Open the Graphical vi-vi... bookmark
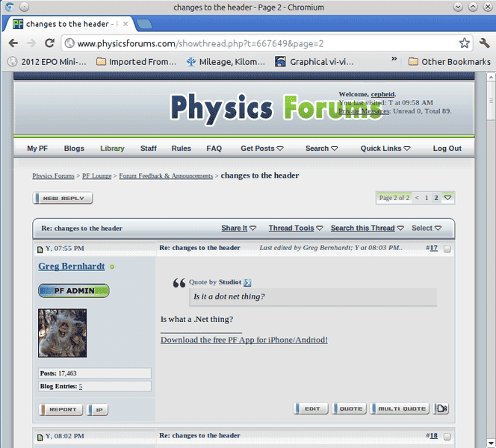496x448 pixels. coord(314,62)
